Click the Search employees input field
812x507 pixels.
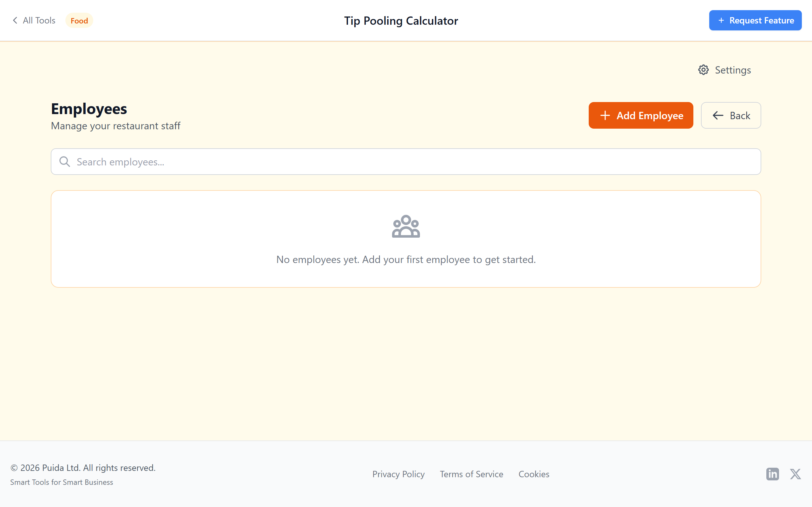[x=406, y=161]
